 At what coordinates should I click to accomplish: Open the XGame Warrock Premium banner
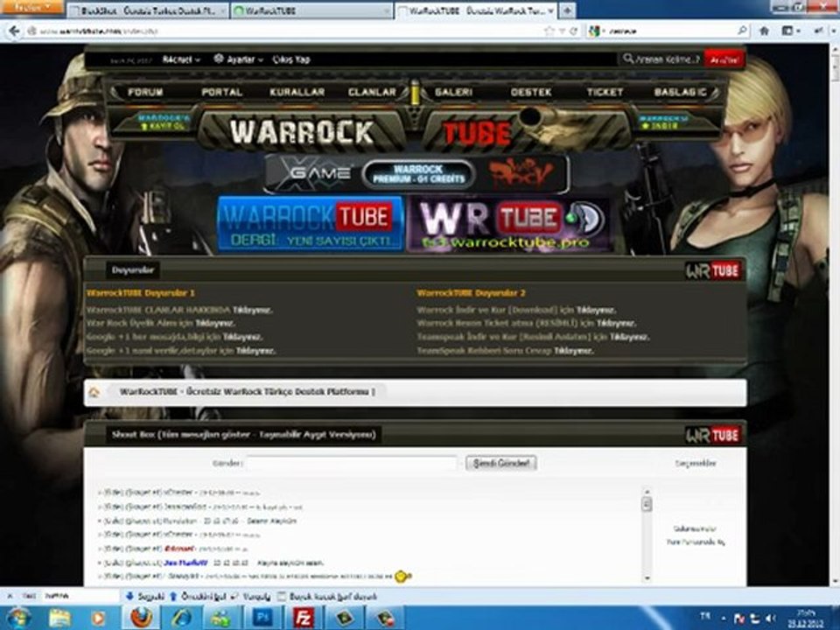coord(416,174)
